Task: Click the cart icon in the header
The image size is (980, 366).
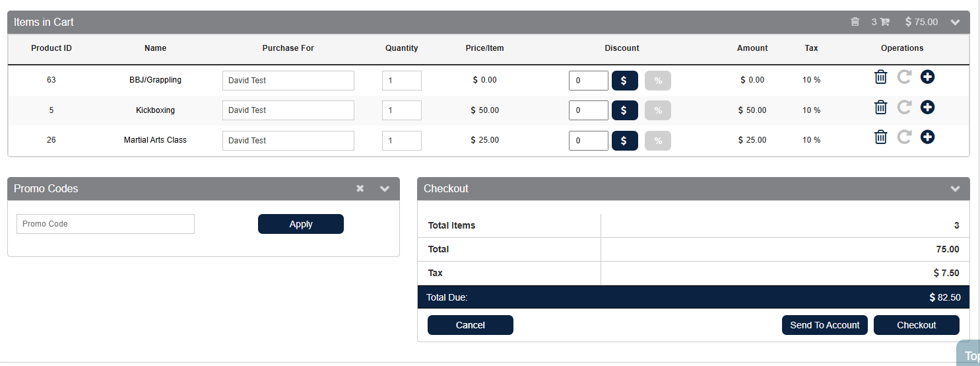Action: (885, 22)
